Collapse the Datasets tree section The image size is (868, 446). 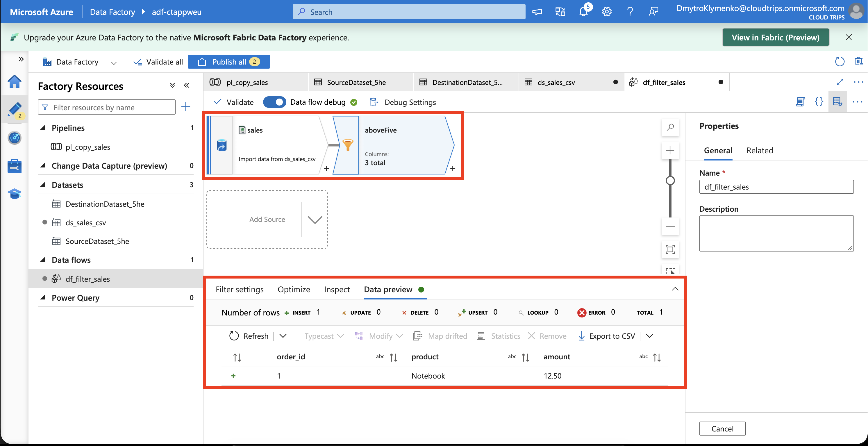[x=43, y=185]
